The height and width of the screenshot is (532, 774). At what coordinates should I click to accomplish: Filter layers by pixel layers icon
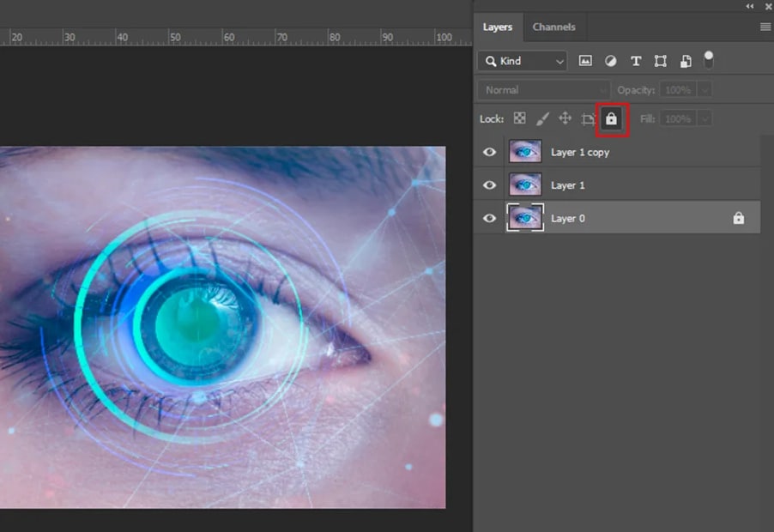pos(585,61)
